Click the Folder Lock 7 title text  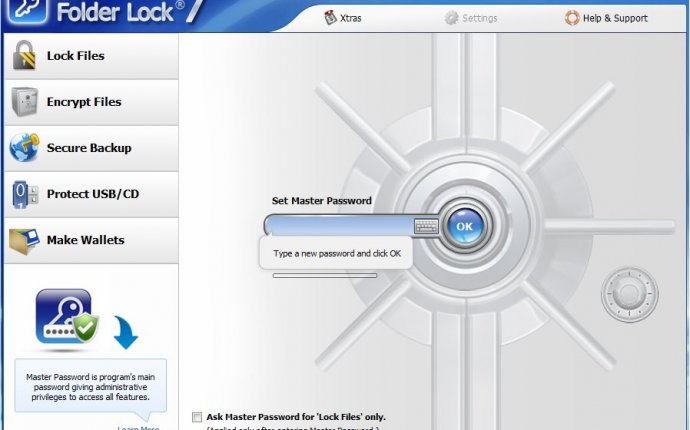130,11
